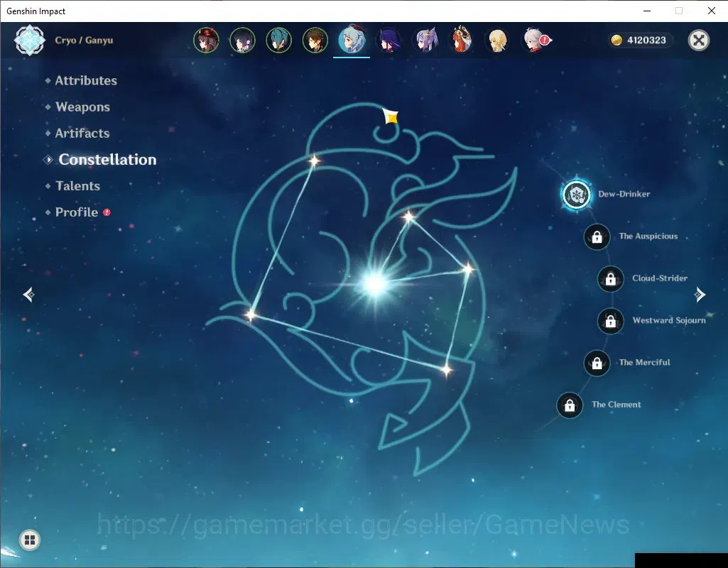The height and width of the screenshot is (568, 728).
Task: Click the The Auspicious label text
Action: (x=648, y=236)
